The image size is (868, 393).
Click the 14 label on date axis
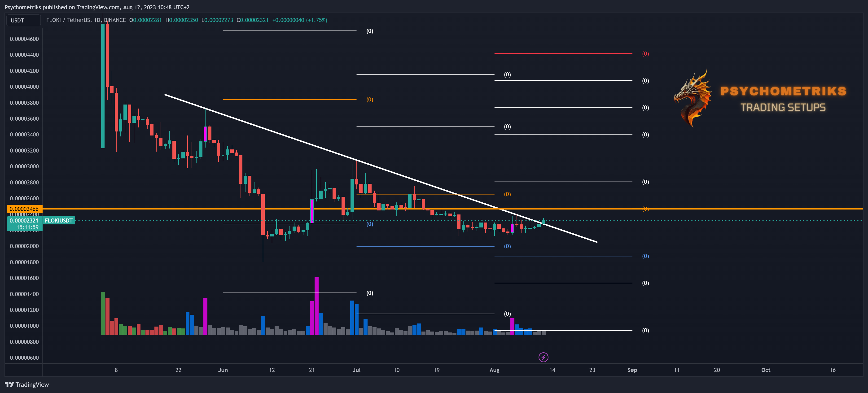(x=552, y=370)
